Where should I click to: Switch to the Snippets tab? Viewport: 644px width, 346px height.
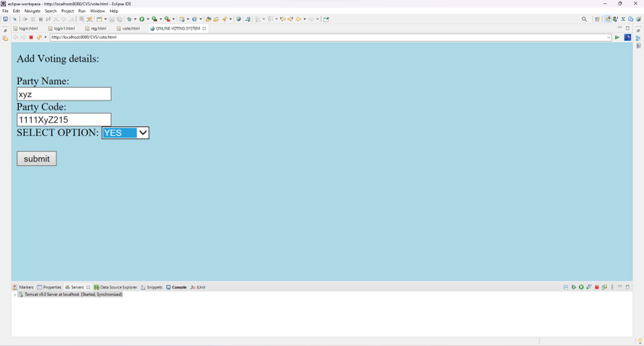[151, 288]
